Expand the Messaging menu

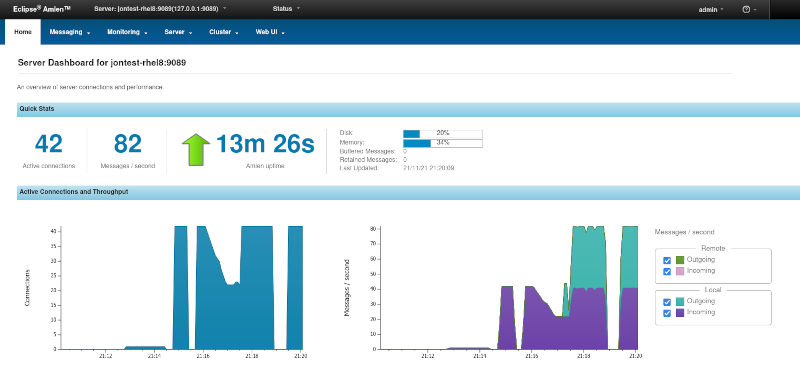(x=70, y=32)
